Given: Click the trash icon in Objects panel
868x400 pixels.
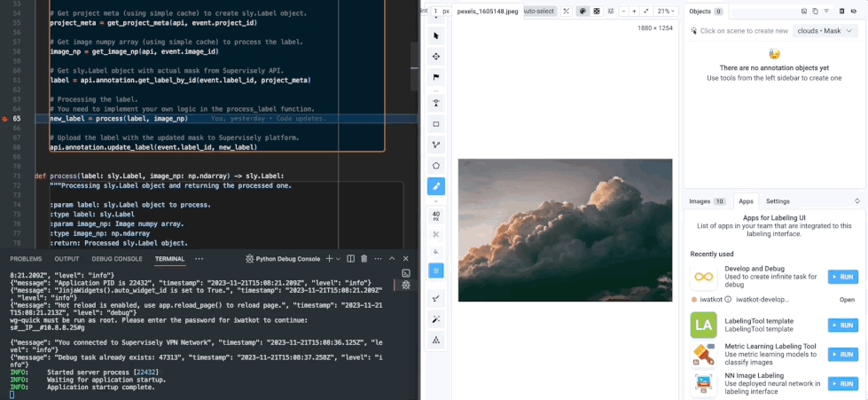Looking at the screenshot, I should tap(842, 11).
